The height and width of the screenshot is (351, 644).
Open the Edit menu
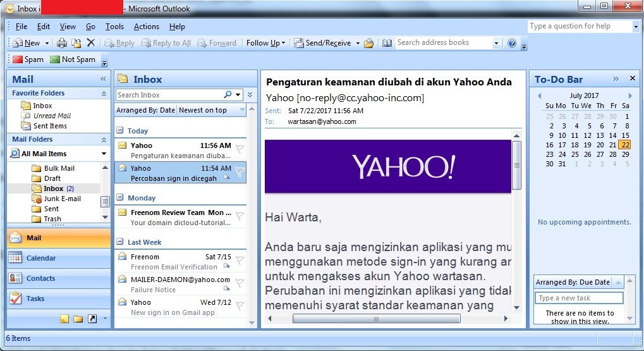click(x=44, y=27)
